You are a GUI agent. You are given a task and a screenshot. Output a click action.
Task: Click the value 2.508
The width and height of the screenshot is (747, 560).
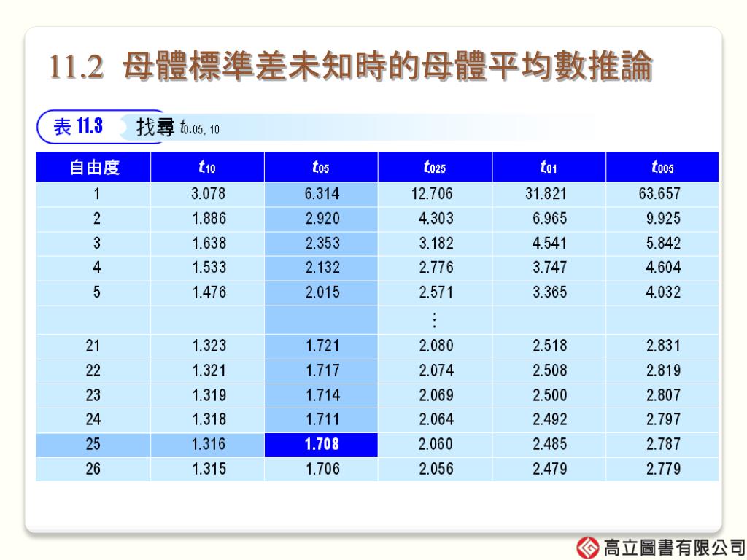tap(550, 370)
